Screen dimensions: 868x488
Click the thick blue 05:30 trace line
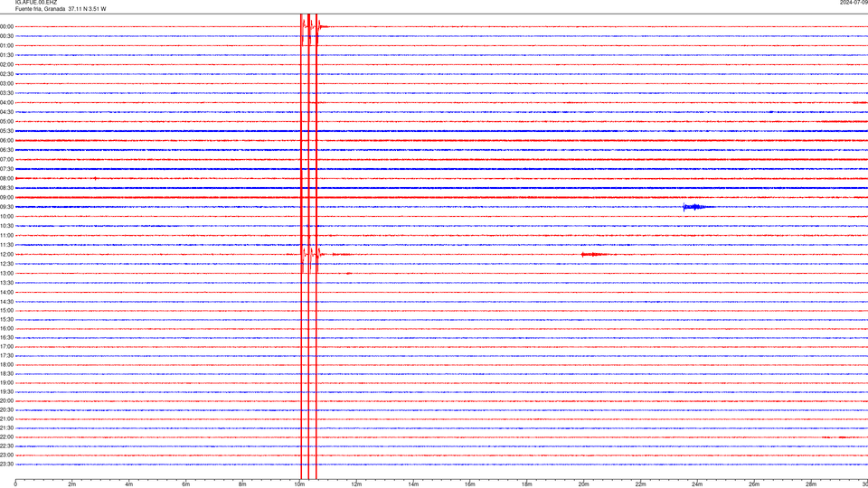(x=442, y=131)
